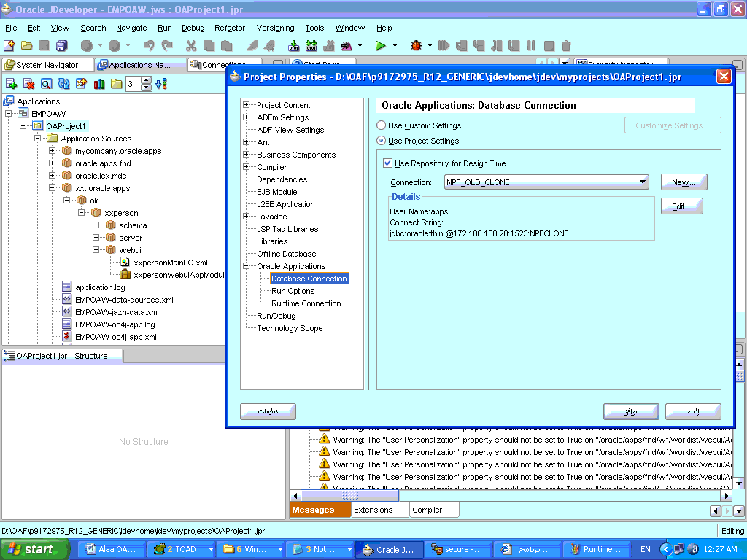The image size is (747, 560).
Task: Open the Tools menu
Action: click(x=314, y=28)
